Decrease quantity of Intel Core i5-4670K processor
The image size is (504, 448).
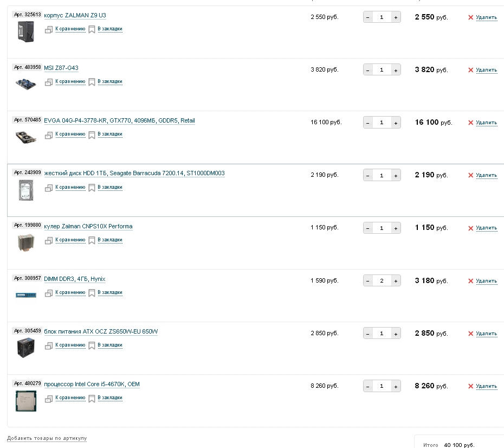(368, 386)
